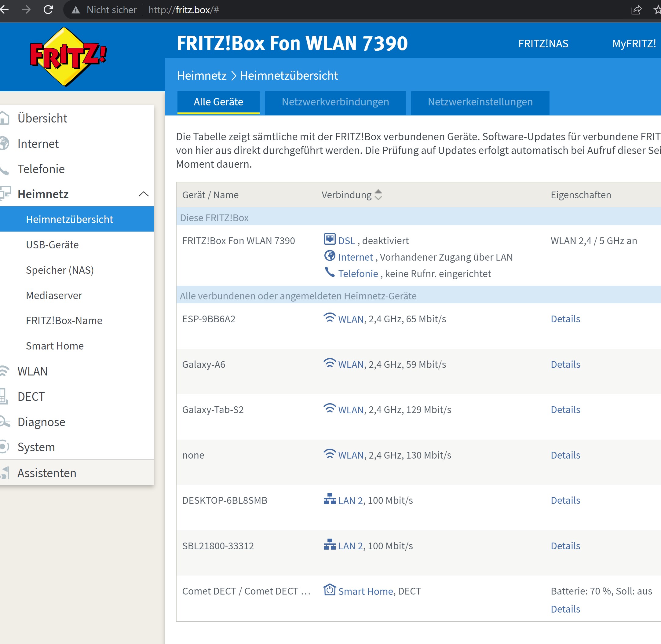Expand the WLAN sidebar menu

click(32, 371)
